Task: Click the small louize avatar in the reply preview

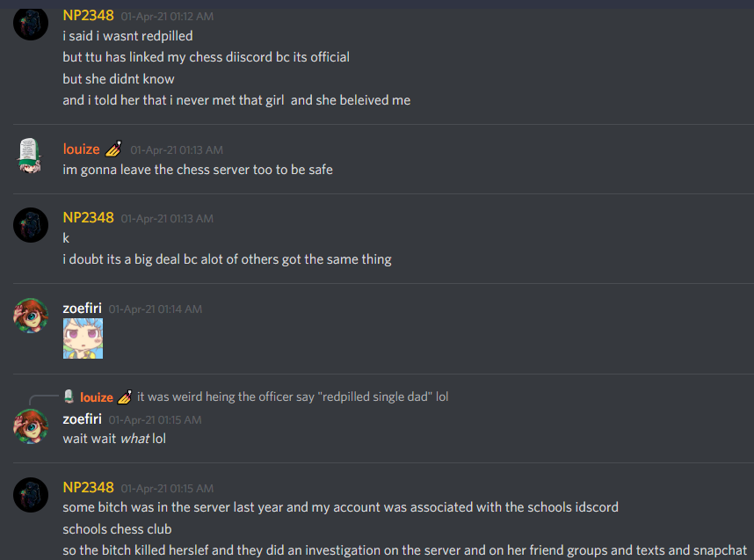Action: point(69,396)
